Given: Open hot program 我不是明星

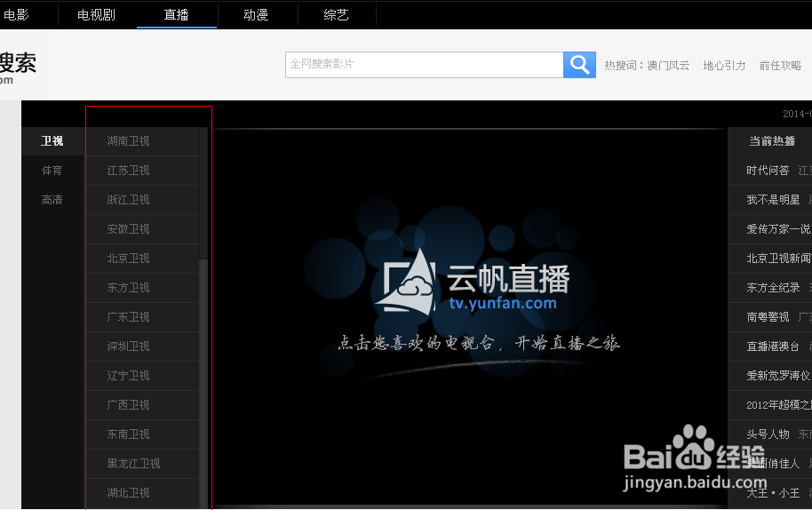Looking at the screenshot, I should coord(773,200).
